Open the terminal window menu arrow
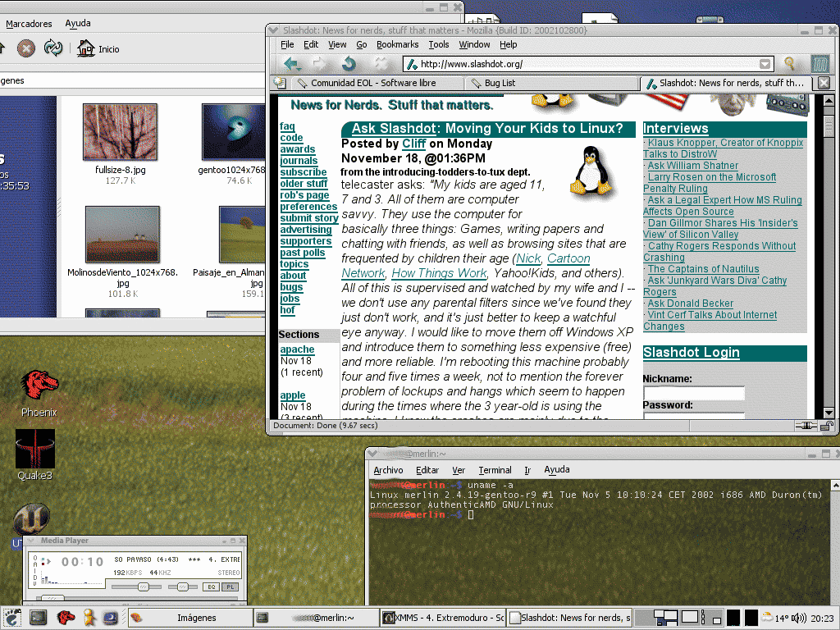The image size is (840, 630). 372,454
